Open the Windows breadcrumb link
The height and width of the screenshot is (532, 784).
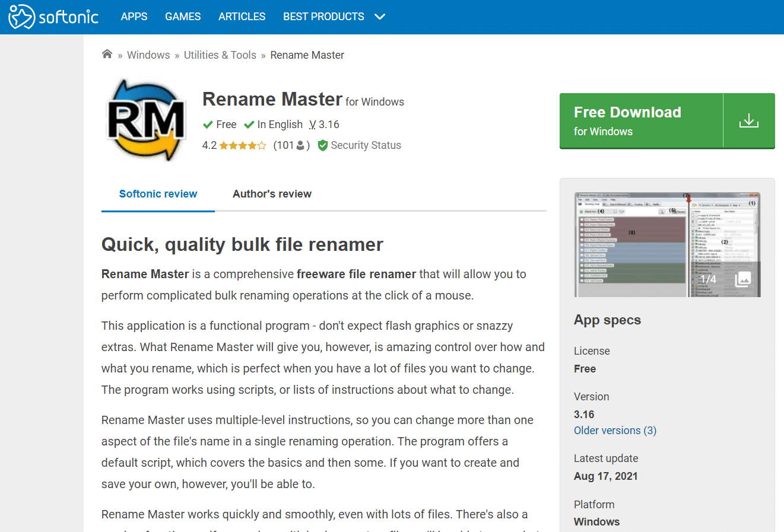pos(148,55)
